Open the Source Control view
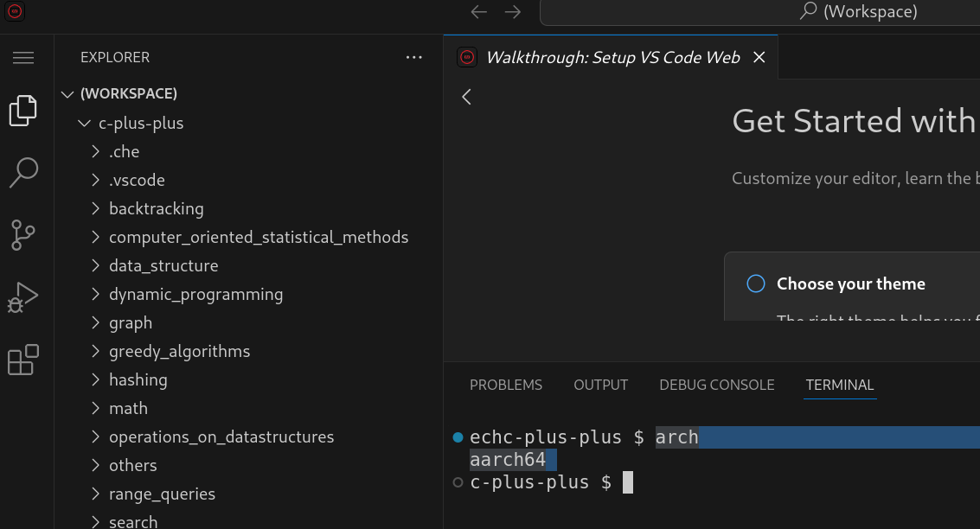This screenshot has height=529, width=980. (x=23, y=235)
